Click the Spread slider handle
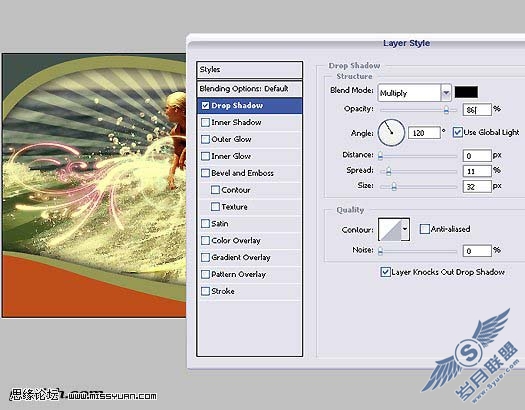The image size is (525, 410). 388,172
